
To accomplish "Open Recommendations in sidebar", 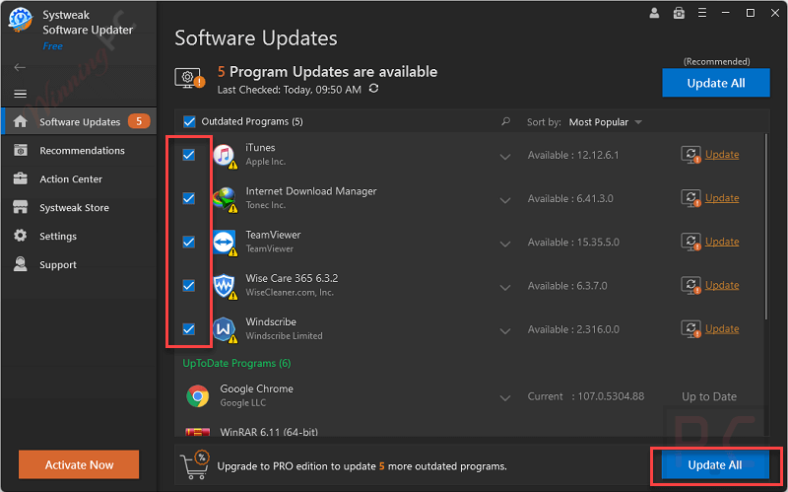I will click(79, 150).
